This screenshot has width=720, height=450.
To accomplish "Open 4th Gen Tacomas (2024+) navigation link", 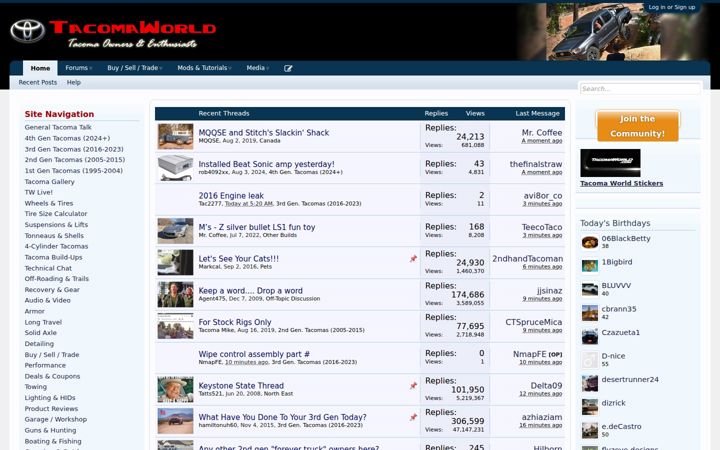I will coord(68,138).
